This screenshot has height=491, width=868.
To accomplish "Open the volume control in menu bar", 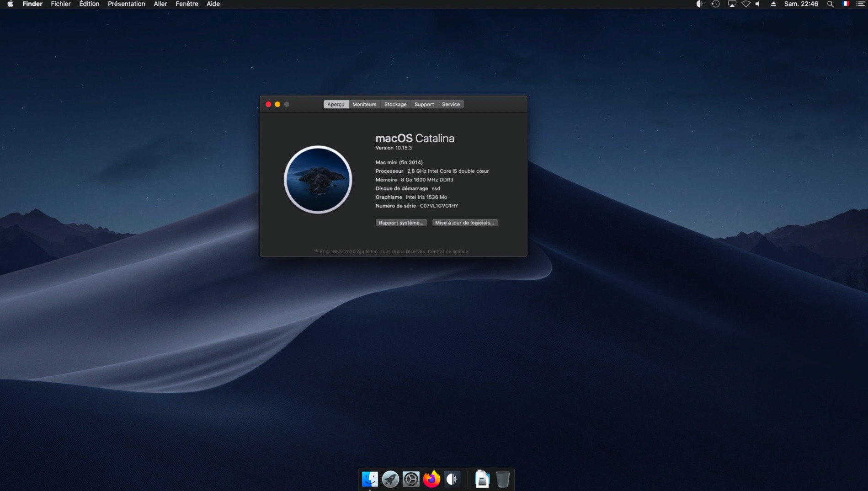I will click(x=758, y=4).
